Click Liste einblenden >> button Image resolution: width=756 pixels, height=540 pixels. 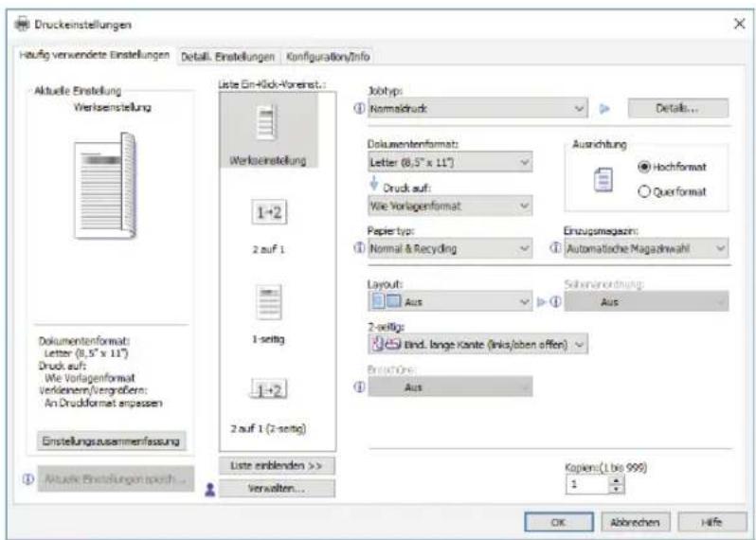pos(277,466)
